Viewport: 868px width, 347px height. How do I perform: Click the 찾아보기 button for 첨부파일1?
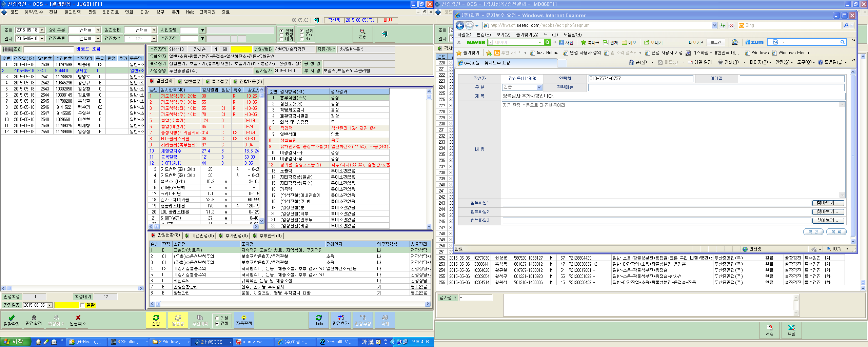click(x=828, y=203)
